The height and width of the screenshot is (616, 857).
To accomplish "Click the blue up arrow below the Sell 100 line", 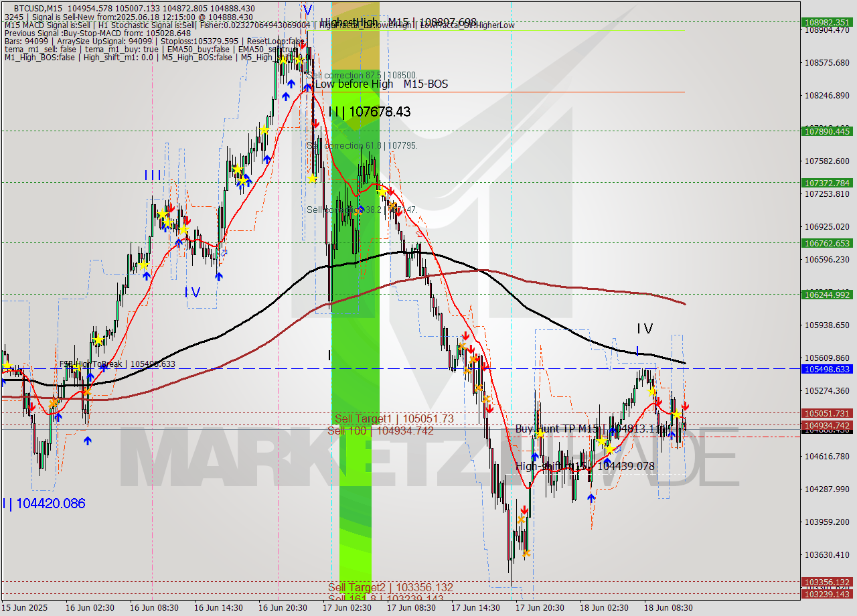I will 88,441.
